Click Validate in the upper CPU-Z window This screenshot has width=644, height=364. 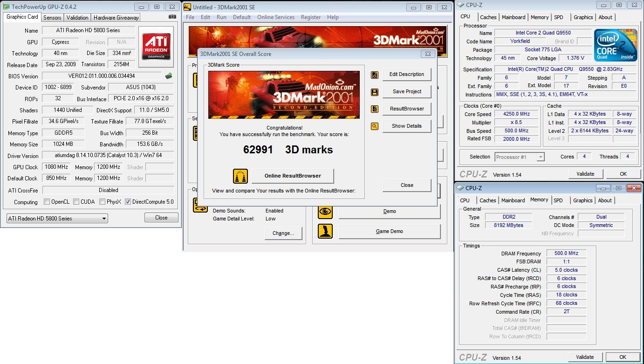tap(585, 174)
